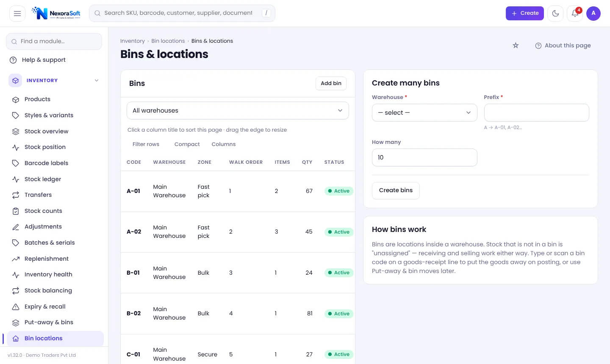This screenshot has height=364, width=610.
Task: Click the Replenishment trend icon
Action: tap(16, 259)
